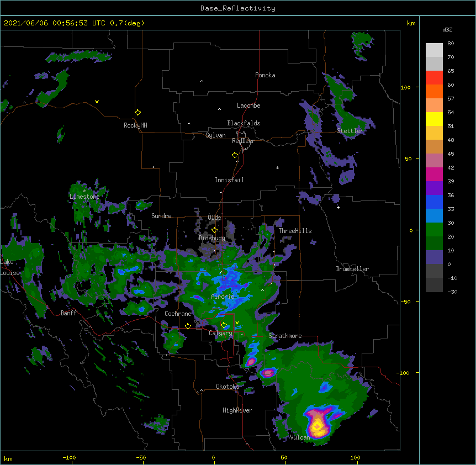Click the dBZ legend heading
This screenshot has width=476, height=465.
(x=447, y=30)
